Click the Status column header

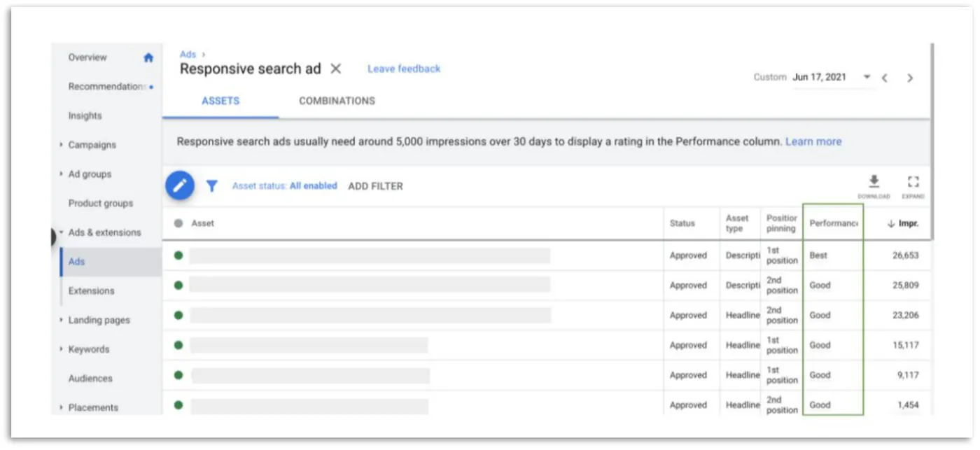point(682,224)
